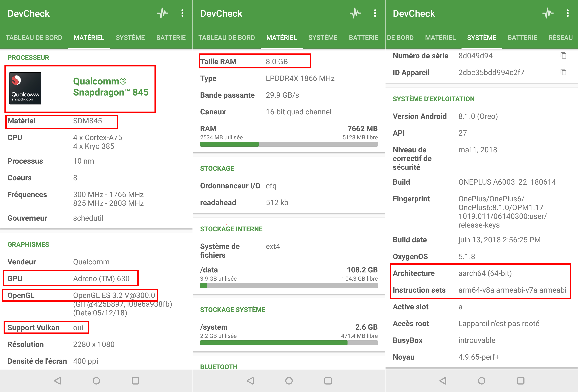578x392 pixels.
Task: Tap the Niveau de correctif mai 1, 2018 value
Action: 478,150
